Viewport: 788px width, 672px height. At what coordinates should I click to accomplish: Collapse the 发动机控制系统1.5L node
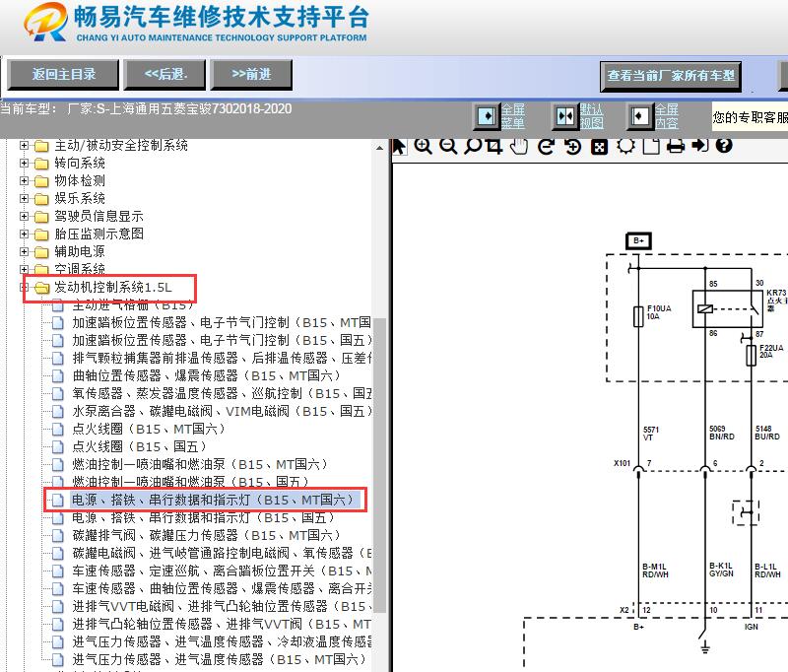tap(24, 287)
